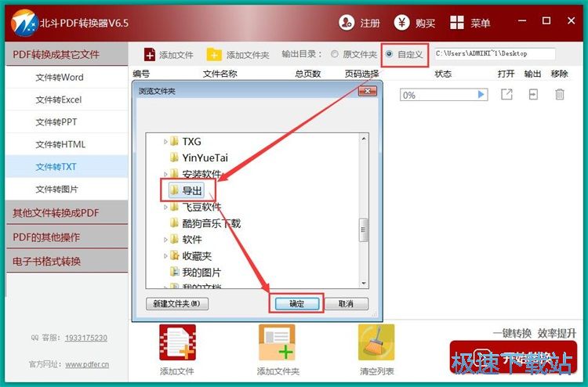Click the folder tree scroll-down arrow
This screenshot has height=387, width=588.
363,284
